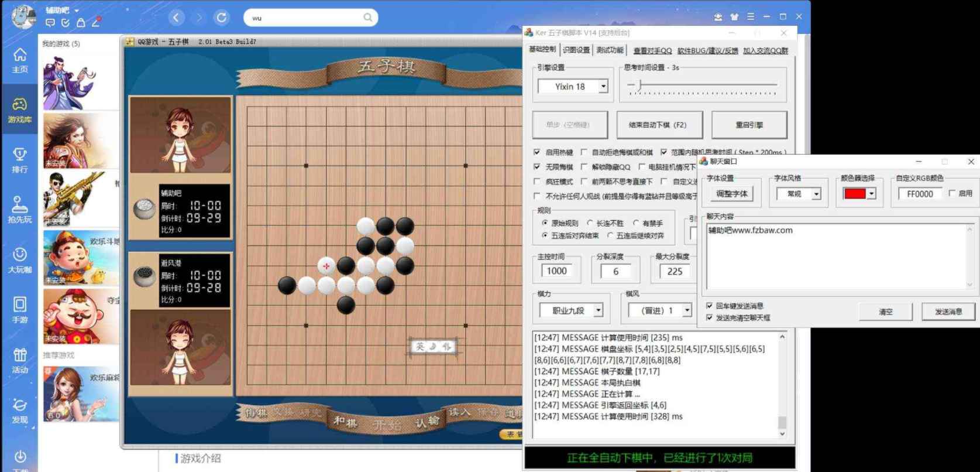Switch to the 基础控制 tab

(542, 50)
